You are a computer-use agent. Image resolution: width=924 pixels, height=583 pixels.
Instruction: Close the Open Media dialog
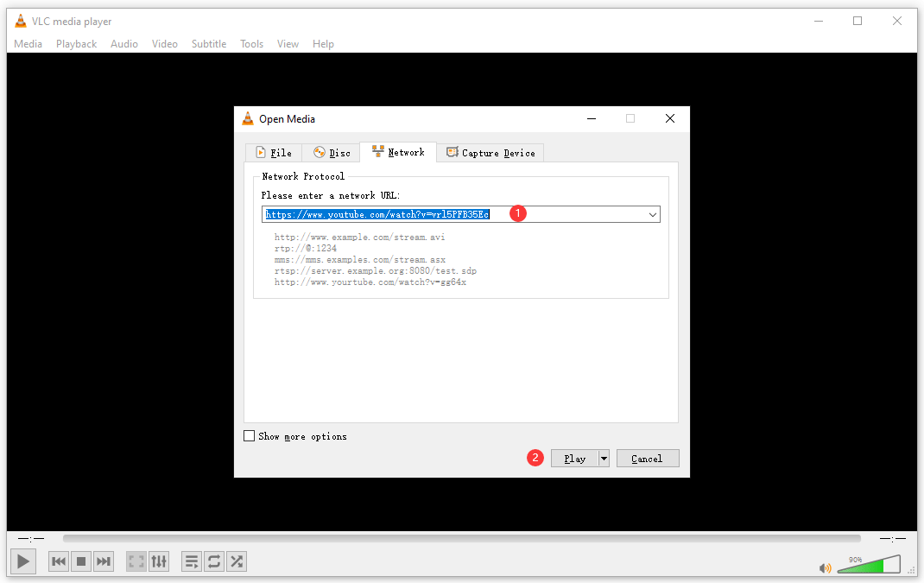click(670, 118)
